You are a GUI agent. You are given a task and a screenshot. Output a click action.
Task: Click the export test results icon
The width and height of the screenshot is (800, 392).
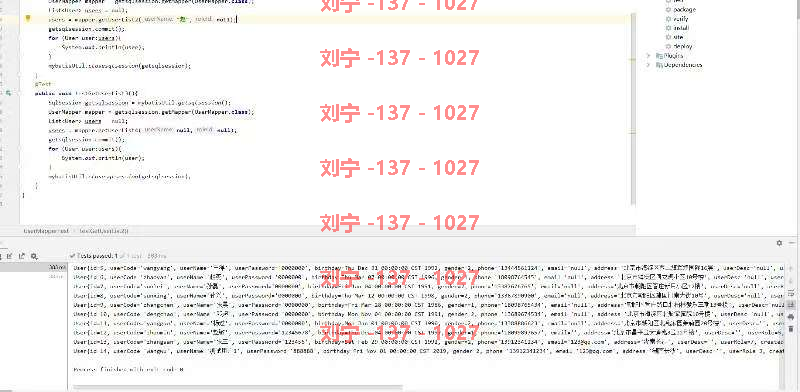point(21,256)
